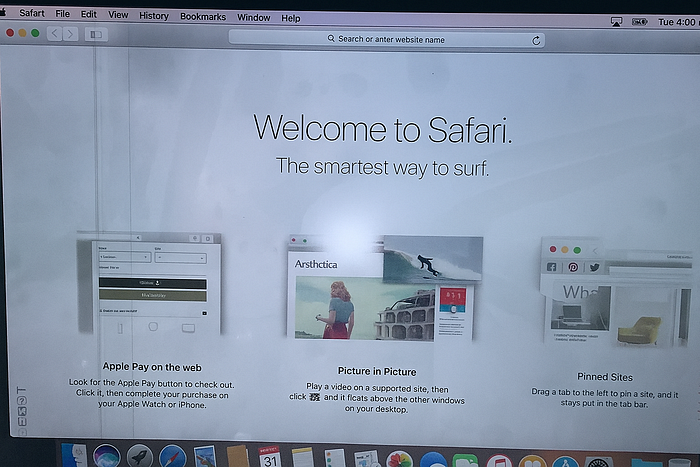Open Launchpad rocket icon in Dock
This screenshot has height=467, width=700.
click(140, 456)
